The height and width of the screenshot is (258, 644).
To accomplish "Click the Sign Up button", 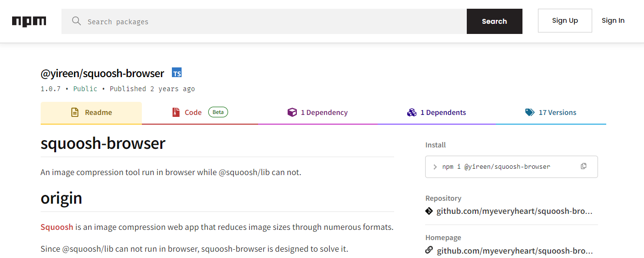I will point(565,20).
